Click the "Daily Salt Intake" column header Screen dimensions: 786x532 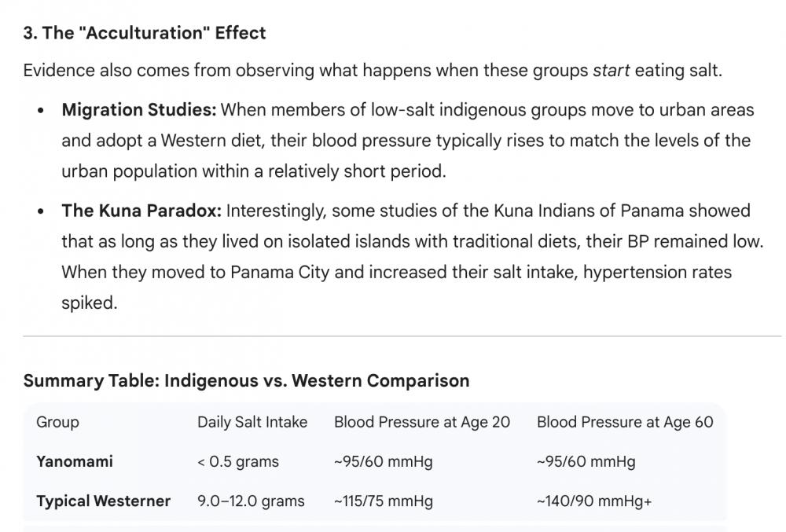pyautogui.click(x=252, y=422)
